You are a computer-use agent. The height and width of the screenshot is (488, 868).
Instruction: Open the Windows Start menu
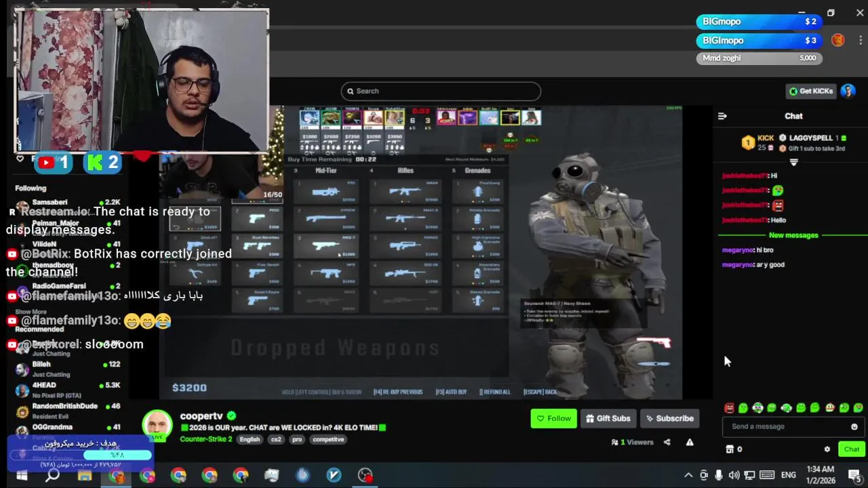coord(21,475)
